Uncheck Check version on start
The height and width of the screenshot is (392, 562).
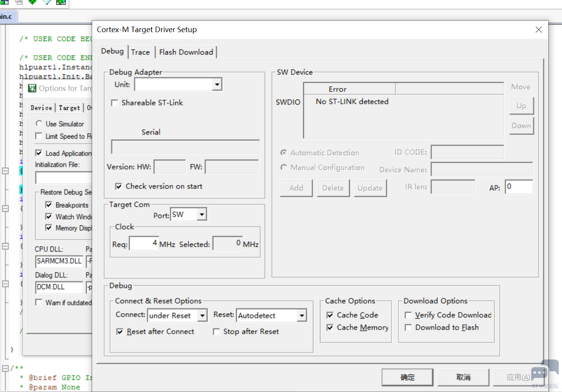tap(119, 187)
